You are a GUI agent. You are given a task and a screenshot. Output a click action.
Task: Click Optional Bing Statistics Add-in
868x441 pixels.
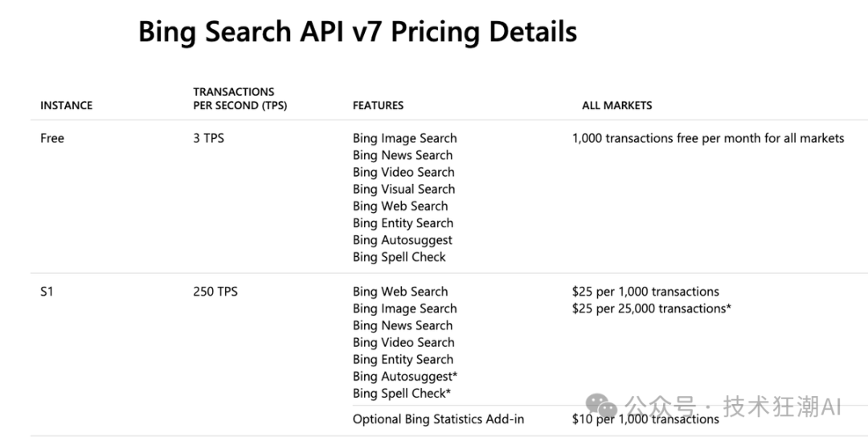tap(438, 419)
